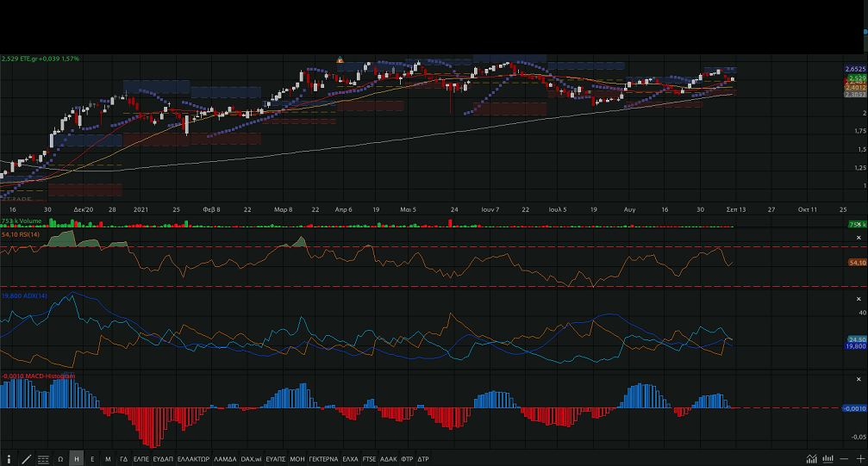The image size is (868, 466).
Task: Click the MACD-Histogram indicator label
Action: coord(38,376)
